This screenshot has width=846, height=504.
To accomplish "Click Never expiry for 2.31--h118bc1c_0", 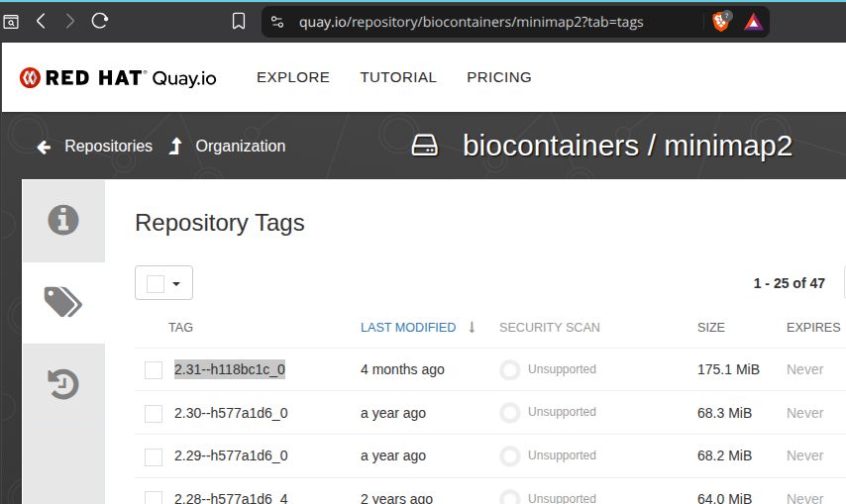I will [x=805, y=369].
